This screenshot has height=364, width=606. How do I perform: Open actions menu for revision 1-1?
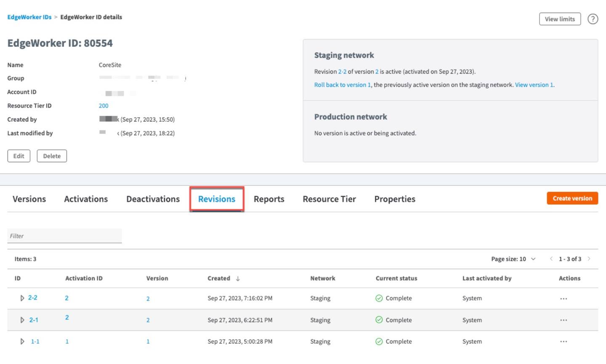pos(563,342)
